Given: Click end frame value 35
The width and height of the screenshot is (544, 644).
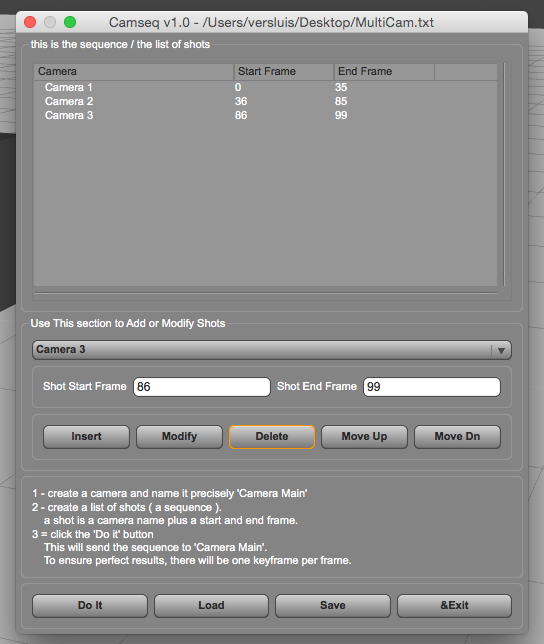Looking at the screenshot, I should [x=341, y=87].
